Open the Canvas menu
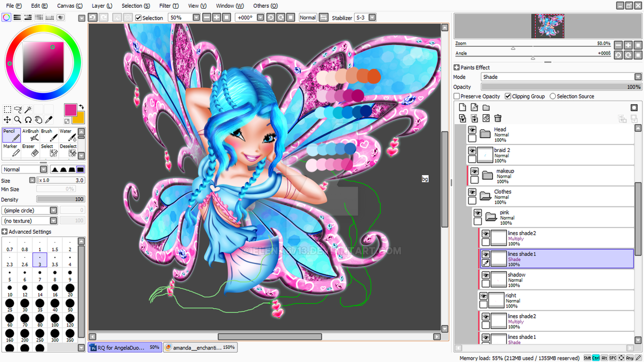The image size is (644, 362). pyautogui.click(x=69, y=6)
